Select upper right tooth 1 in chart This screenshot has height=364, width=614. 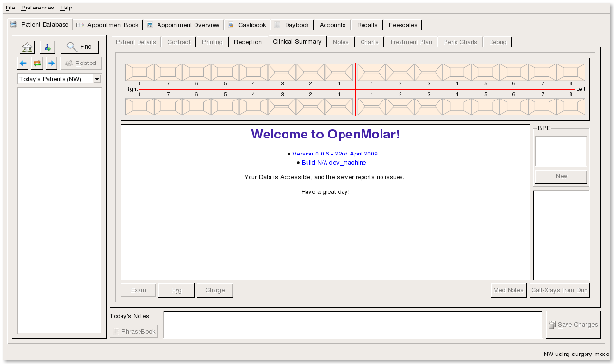[339, 72]
